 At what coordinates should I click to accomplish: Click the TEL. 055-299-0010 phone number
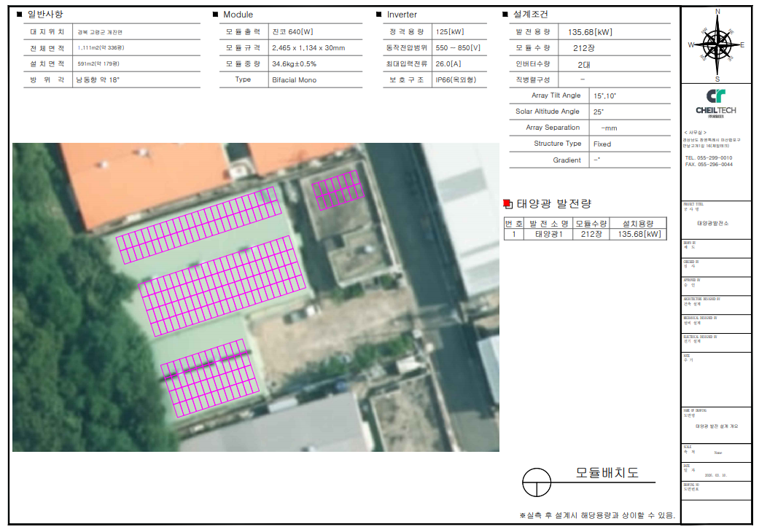709,157
